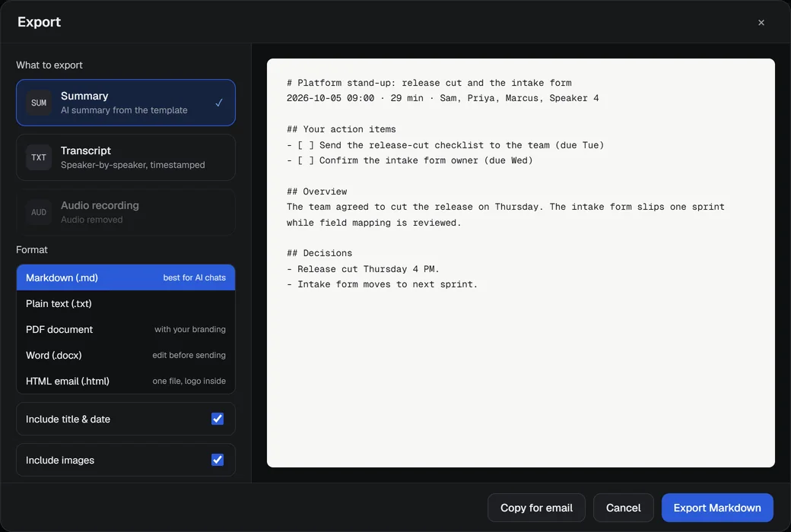The width and height of the screenshot is (791, 532).
Task: Click the preview title line 'Platform stand-up'
Action: [x=429, y=83]
